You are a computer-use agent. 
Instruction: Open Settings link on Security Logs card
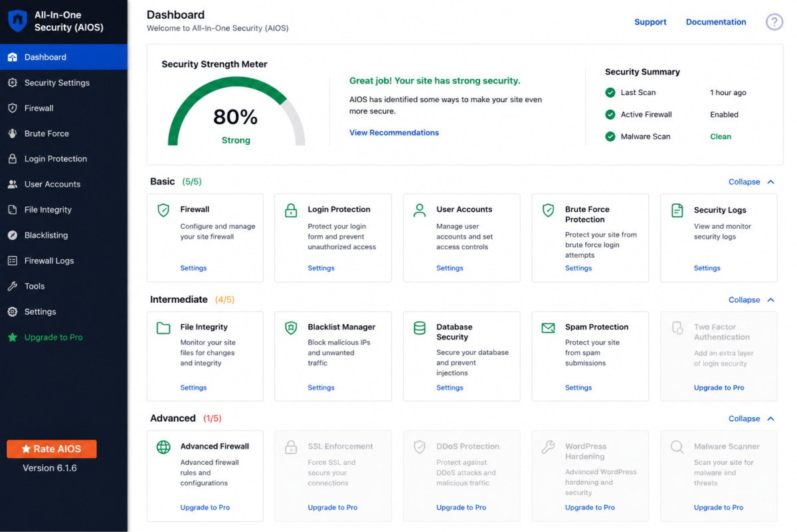(x=707, y=268)
